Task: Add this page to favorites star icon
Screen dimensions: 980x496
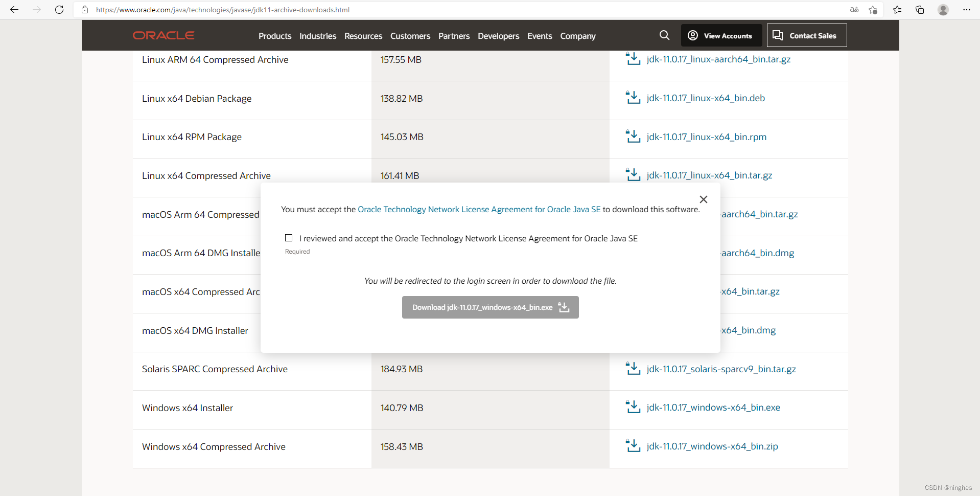Action: pos(873,10)
